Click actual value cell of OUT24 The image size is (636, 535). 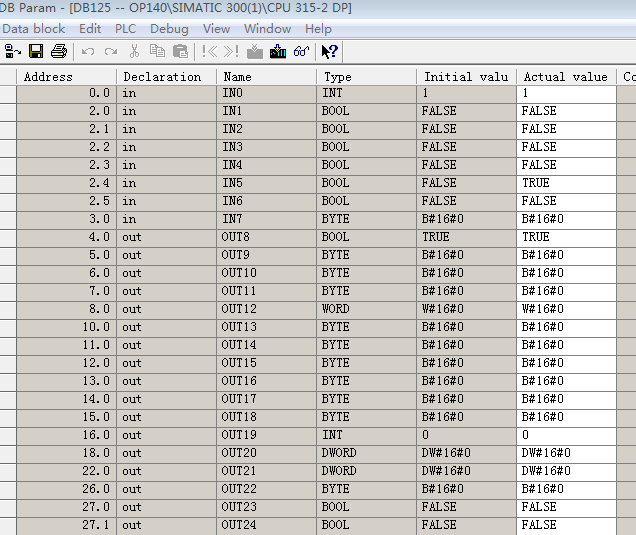567,525
